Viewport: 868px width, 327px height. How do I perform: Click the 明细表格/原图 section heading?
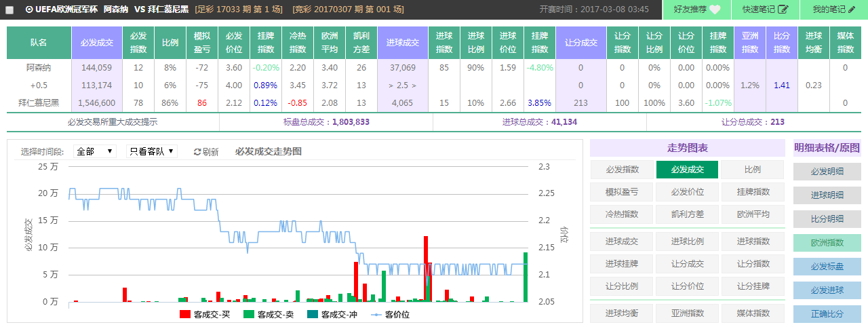pos(827,147)
